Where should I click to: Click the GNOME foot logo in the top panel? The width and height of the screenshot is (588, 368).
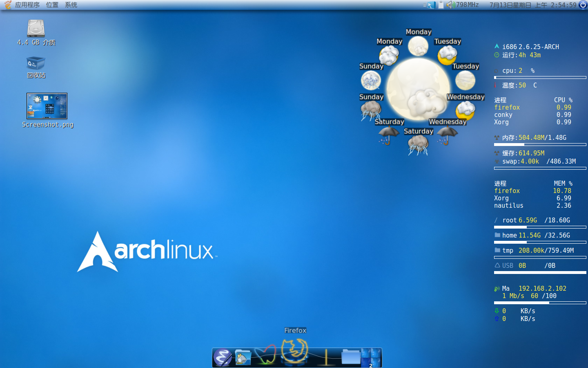[7, 5]
